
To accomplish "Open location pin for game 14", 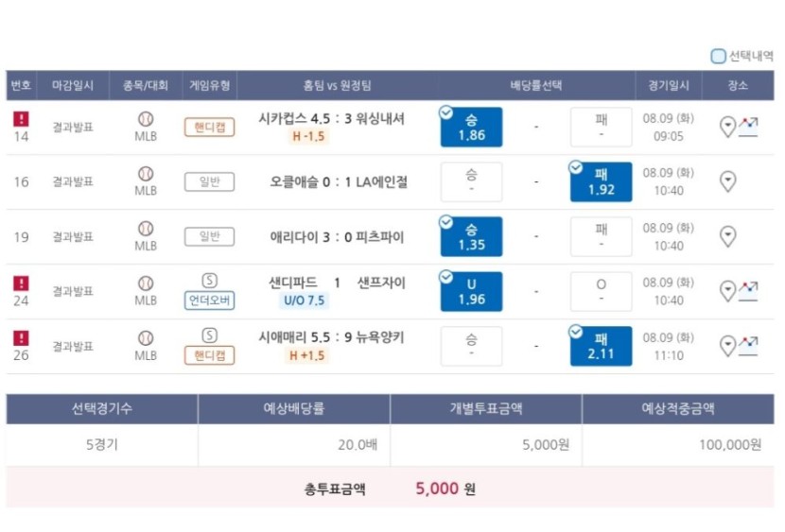I will [x=727, y=127].
